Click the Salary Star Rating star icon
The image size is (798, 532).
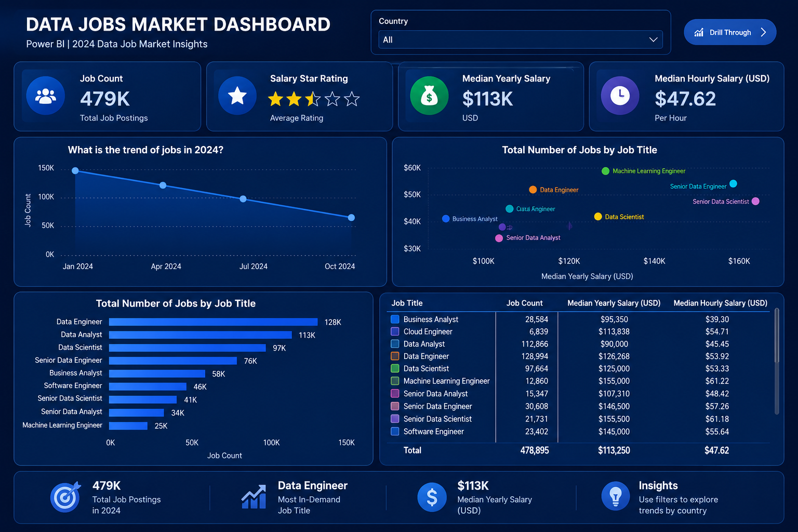(x=237, y=96)
